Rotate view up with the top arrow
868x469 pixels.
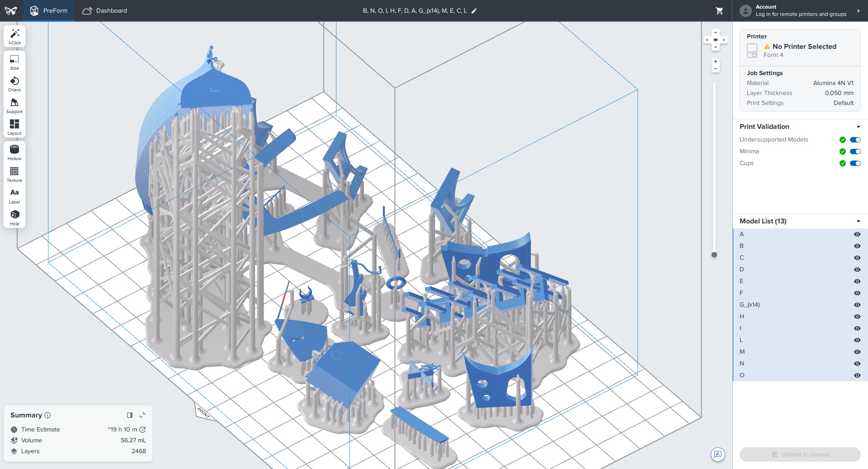tap(716, 33)
